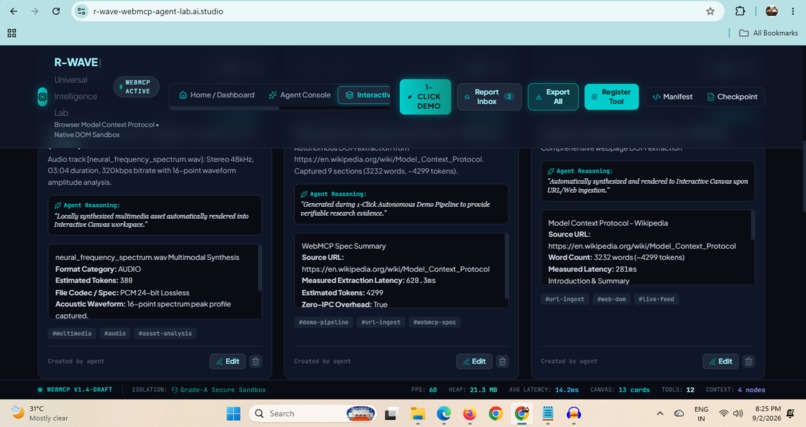Screen dimensions: 806x427
Task: Click the #webmcp-spec tag
Action: [434, 322]
